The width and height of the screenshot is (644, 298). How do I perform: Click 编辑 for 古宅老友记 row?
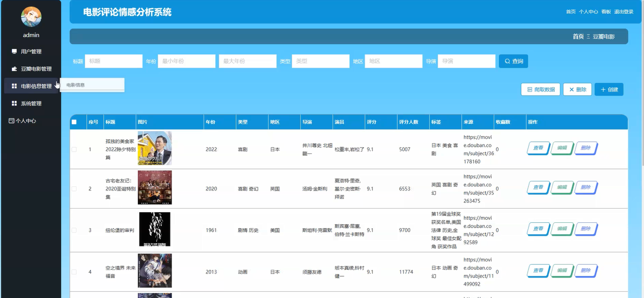point(562,187)
